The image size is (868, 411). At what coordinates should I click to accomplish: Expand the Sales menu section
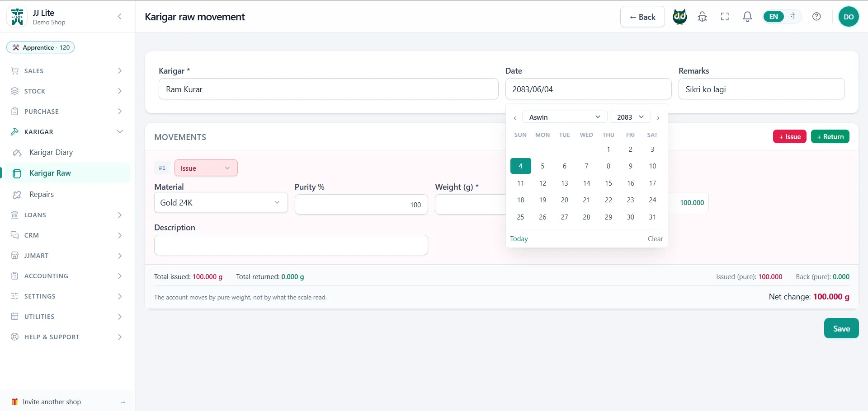point(67,71)
